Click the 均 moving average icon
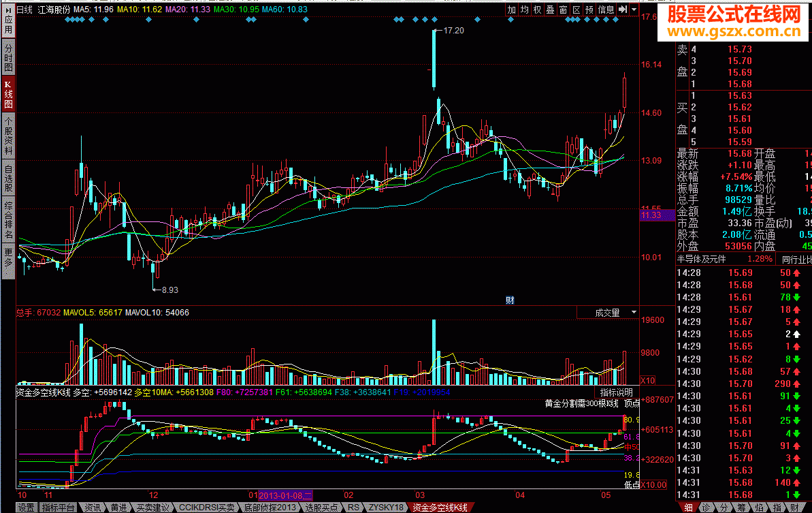This screenshot has height=513, width=812. click(x=525, y=10)
